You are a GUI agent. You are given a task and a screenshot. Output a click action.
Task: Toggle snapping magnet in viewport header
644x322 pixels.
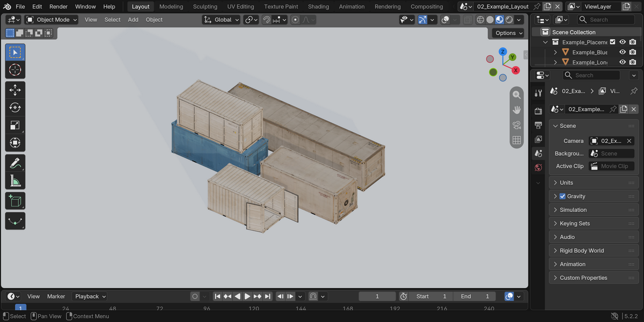tap(266, 19)
